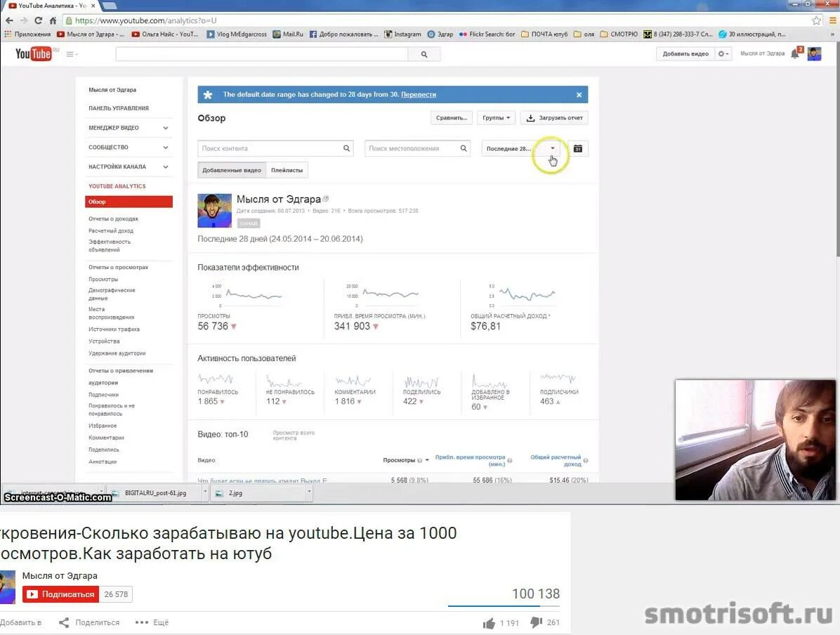Screen dimensions: 840x635
Task: Open the settings gear dropdown in header
Action: (723, 53)
